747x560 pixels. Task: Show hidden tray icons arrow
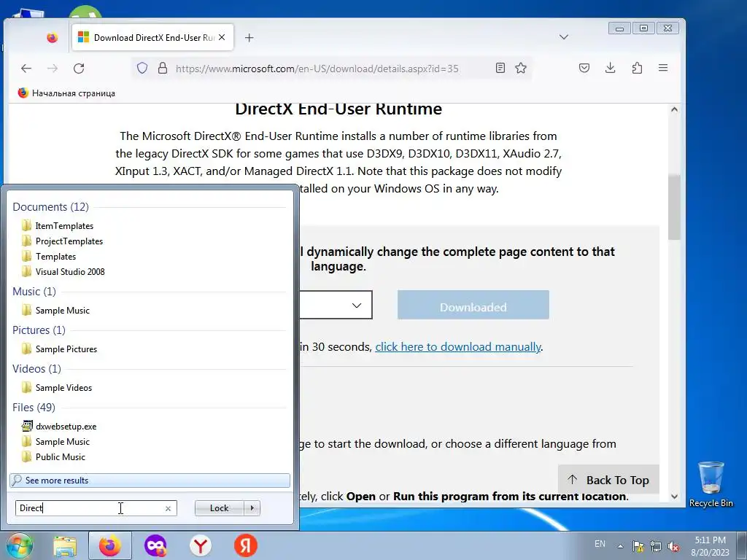pyautogui.click(x=620, y=545)
